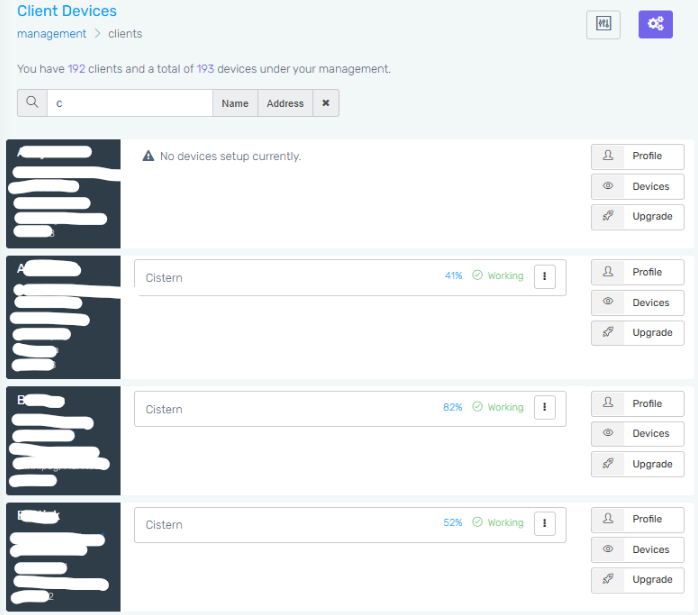
Task: View Devices for the 52% cistern client
Action: tap(637, 550)
